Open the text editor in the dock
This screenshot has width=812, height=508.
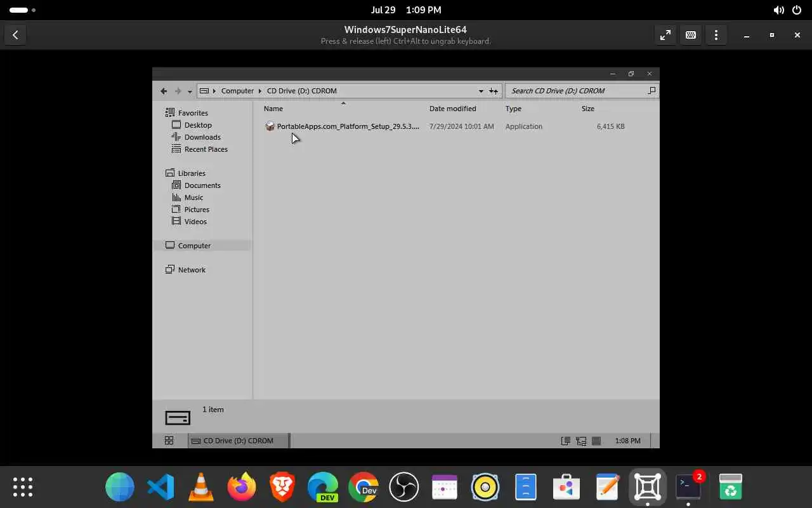tap(607, 487)
